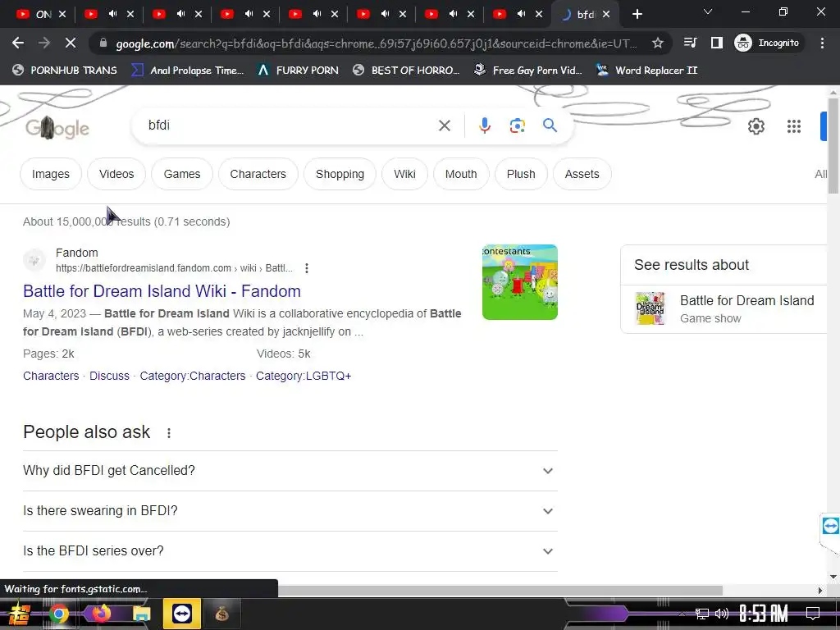Image resolution: width=840 pixels, height=630 pixels.
Task: Click the vertical page scrollbar
Action: click(833, 145)
